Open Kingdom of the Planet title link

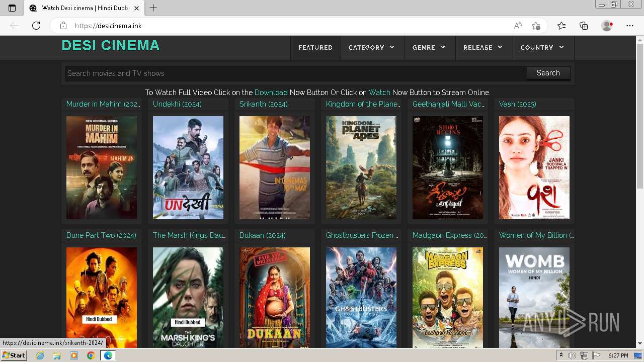coord(363,104)
